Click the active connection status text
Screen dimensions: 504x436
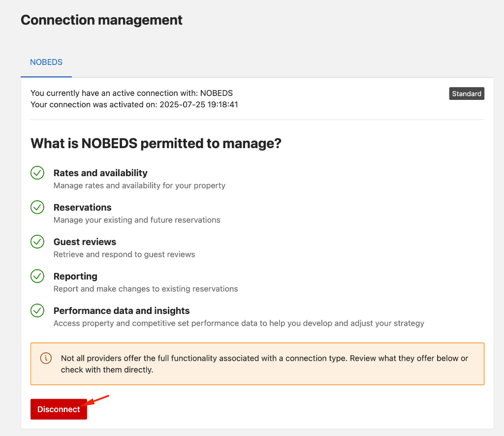point(131,93)
